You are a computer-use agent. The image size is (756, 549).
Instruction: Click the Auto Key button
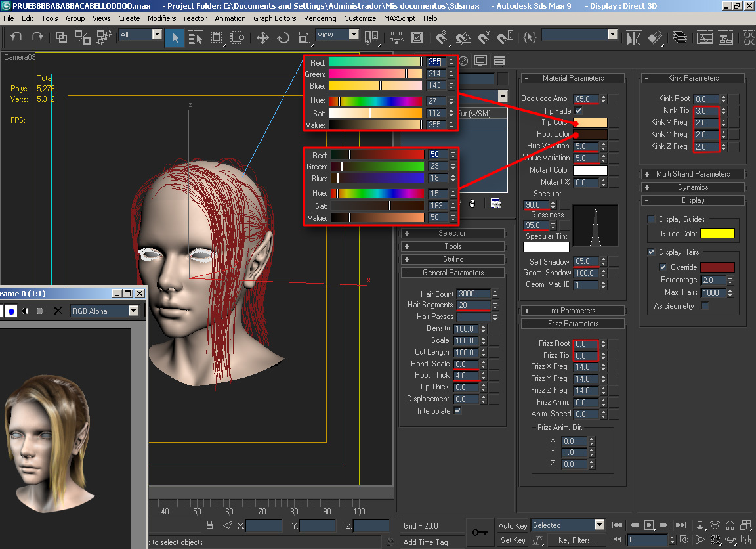click(513, 525)
